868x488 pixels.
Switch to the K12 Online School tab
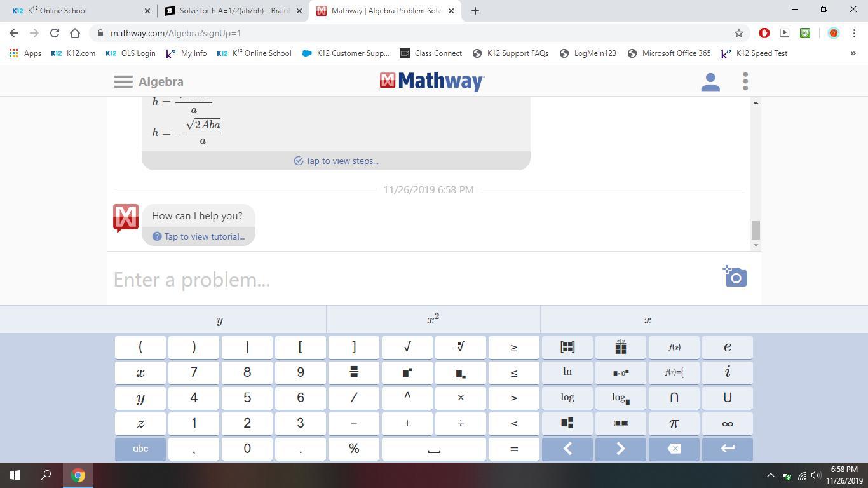[79, 11]
